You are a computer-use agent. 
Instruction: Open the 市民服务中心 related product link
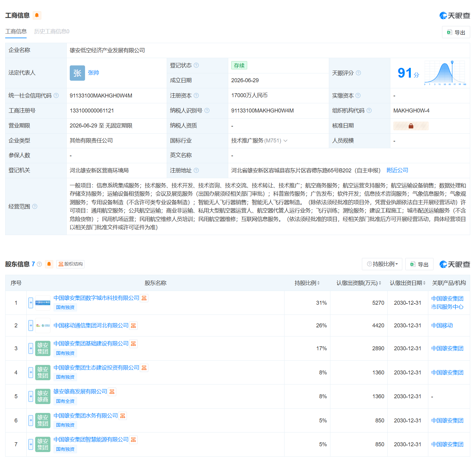447,307
